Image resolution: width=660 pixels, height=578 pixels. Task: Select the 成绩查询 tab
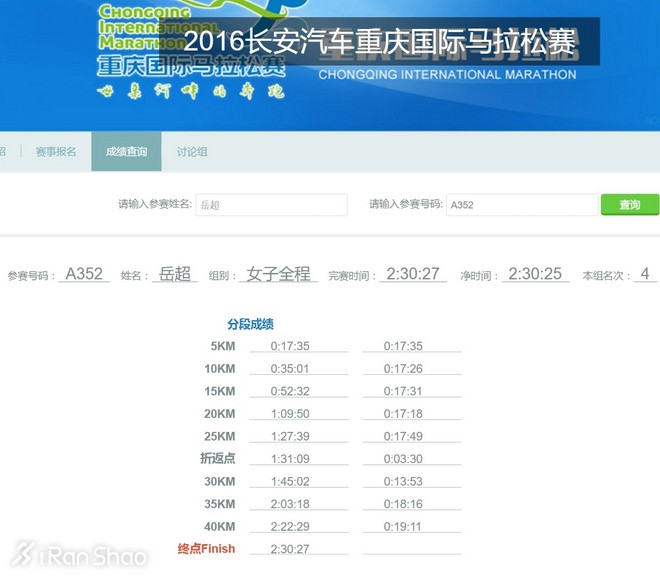(126, 152)
